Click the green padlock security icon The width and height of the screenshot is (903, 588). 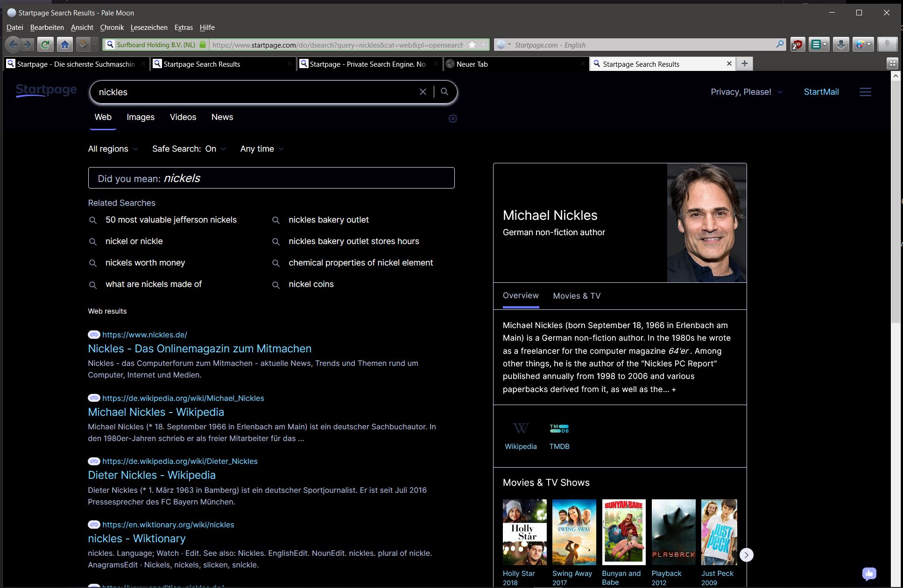(x=202, y=45)
